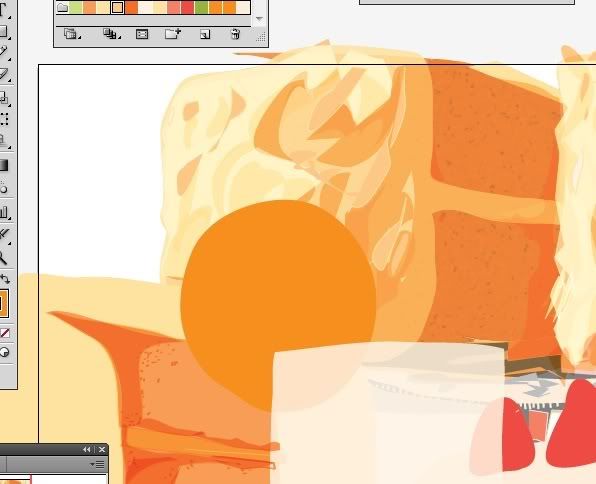The height and width of the screenshot is (484, 596).
Task: Collapse the bottom panel with double arrows
Action: 87,450
